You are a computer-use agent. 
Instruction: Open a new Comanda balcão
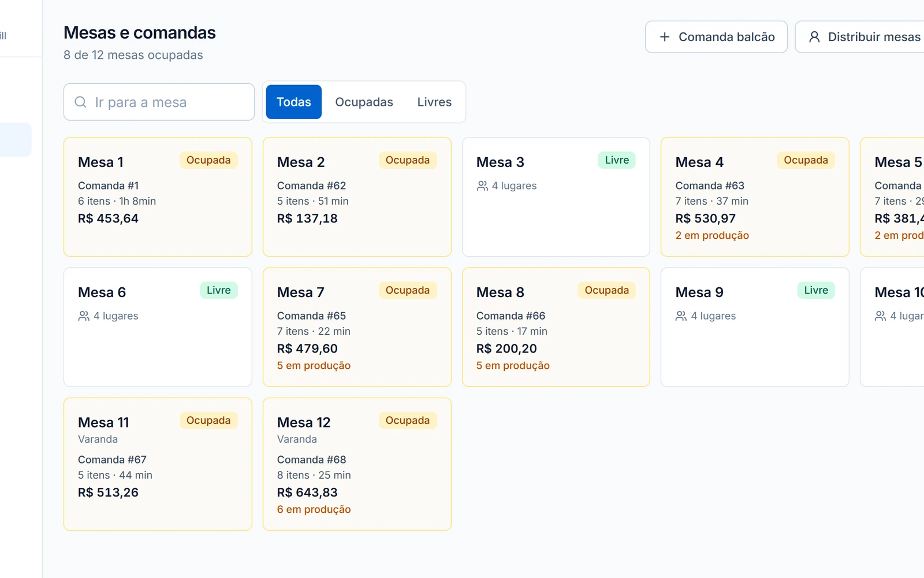716,37
